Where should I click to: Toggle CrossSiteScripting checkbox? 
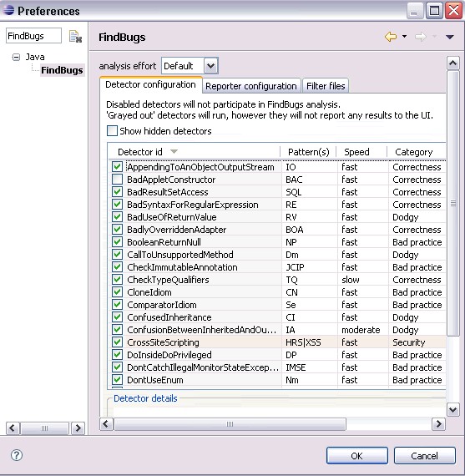(x=117, y=342)
